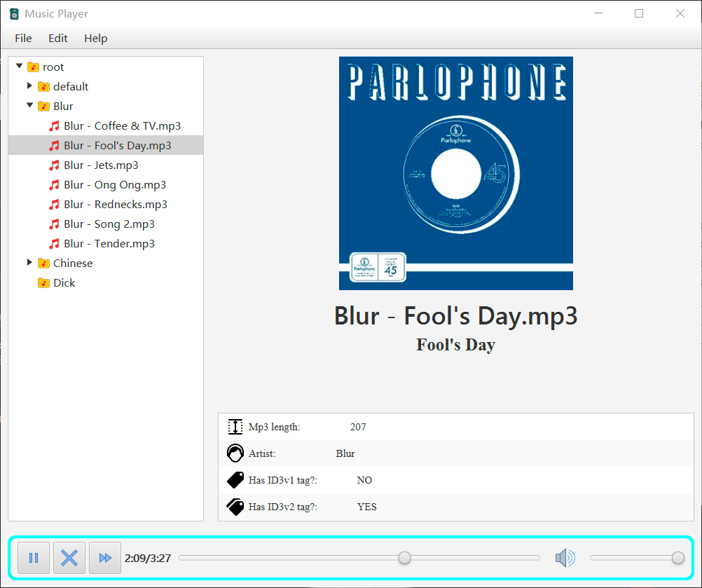Screen dimensions: 702x588
Task: Collapse the Blur folder
Action: point(29,106)
